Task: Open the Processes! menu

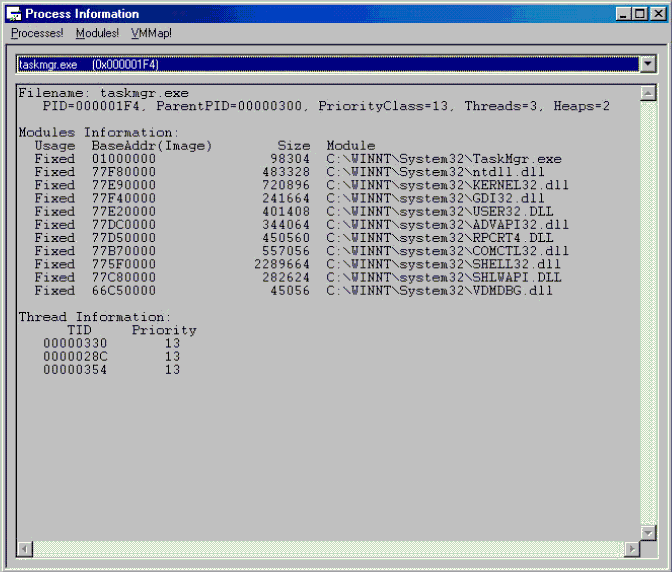Action: [37, 33]
